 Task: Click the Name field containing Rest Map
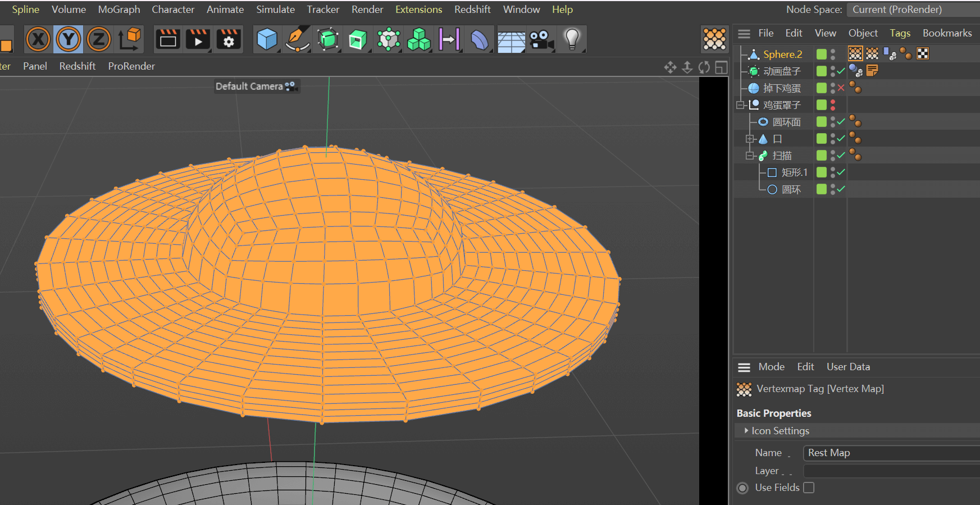tap(891, 453)
